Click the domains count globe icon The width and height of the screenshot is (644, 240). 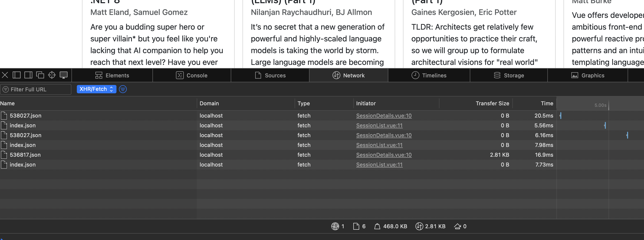335,226
